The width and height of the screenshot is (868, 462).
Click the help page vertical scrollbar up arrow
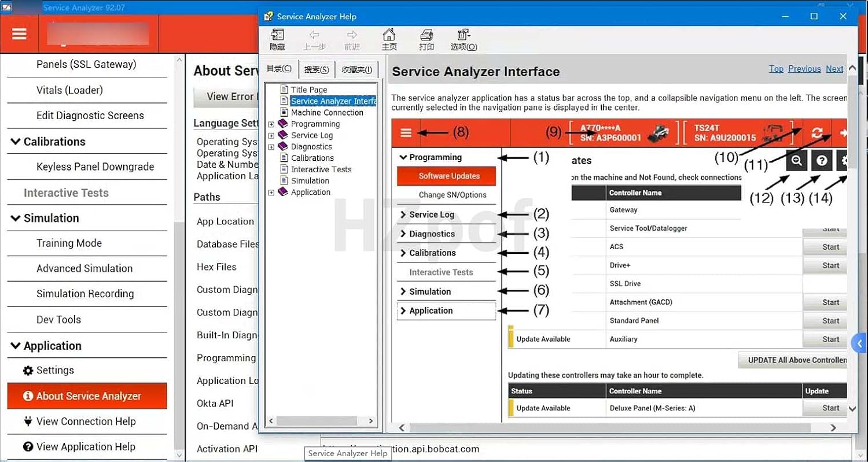[x=852, y=69]
